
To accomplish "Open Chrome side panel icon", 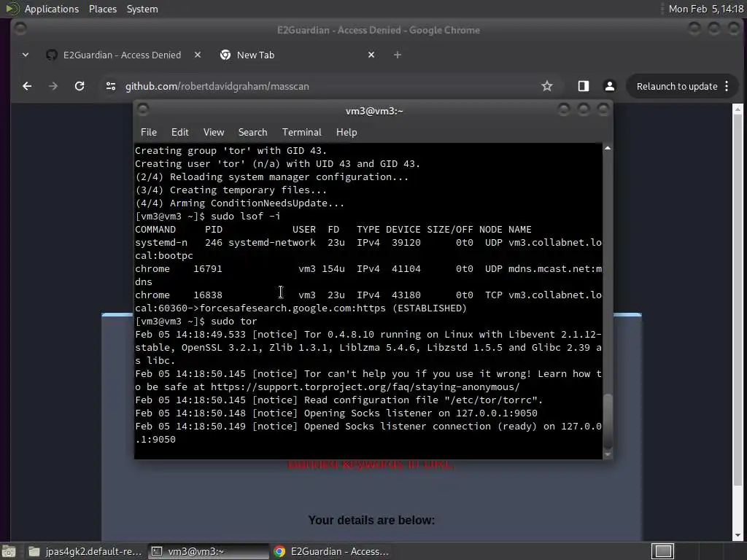I will click(x=583, y=86).
